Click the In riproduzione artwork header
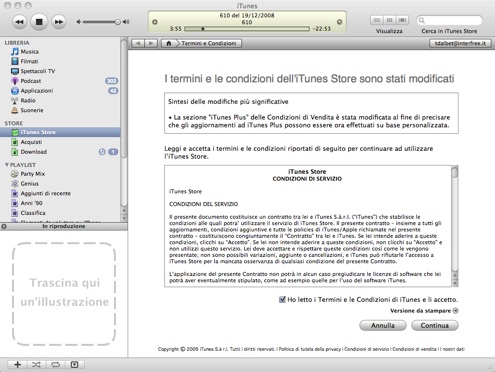495x372 pixels. (64, 226)
